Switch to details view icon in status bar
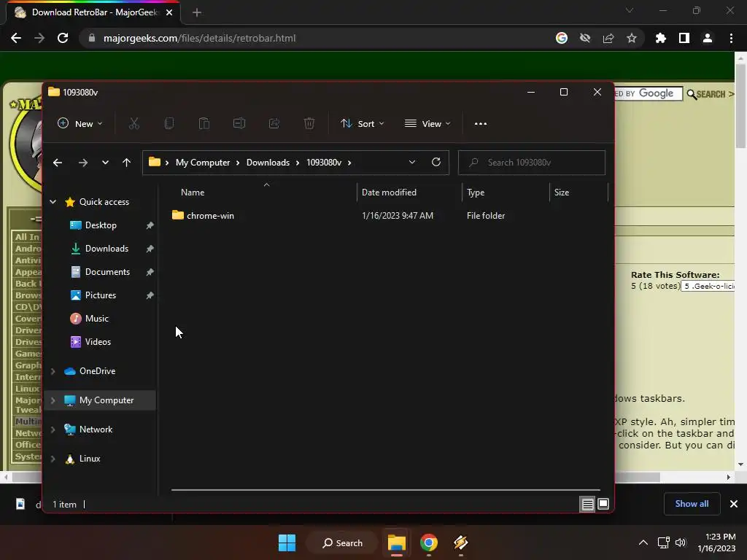The image size is (747, 560). click(587, 504)
